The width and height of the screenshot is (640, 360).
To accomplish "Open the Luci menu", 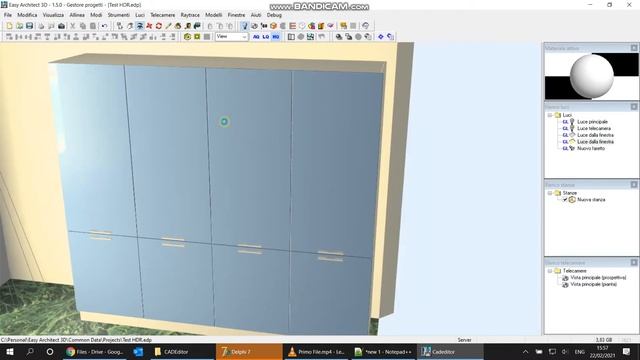I will coord(140,15).
